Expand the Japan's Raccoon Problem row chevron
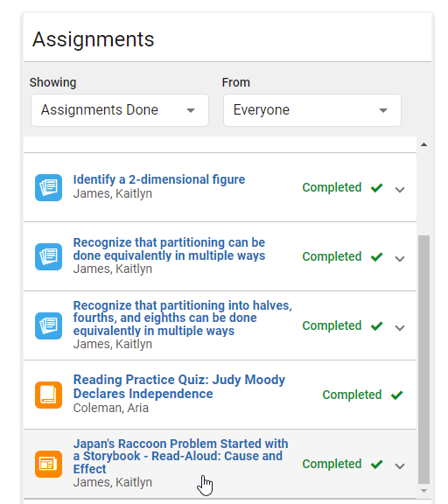Screen dimensions: 448x504 (x=400, y=466)
